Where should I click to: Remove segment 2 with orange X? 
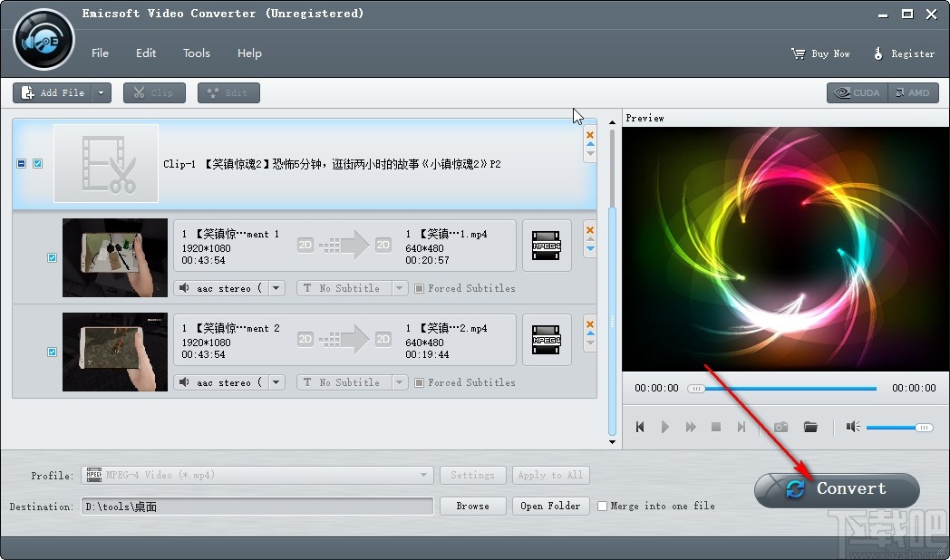tap(590, 323)
